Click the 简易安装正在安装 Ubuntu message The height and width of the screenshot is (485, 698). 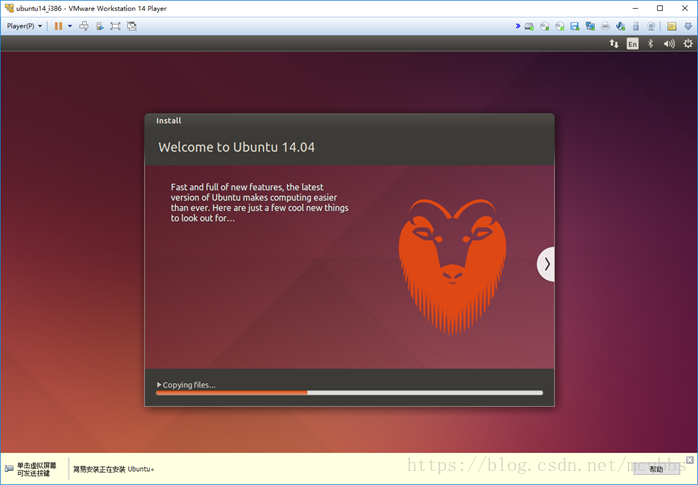point(114,469)
